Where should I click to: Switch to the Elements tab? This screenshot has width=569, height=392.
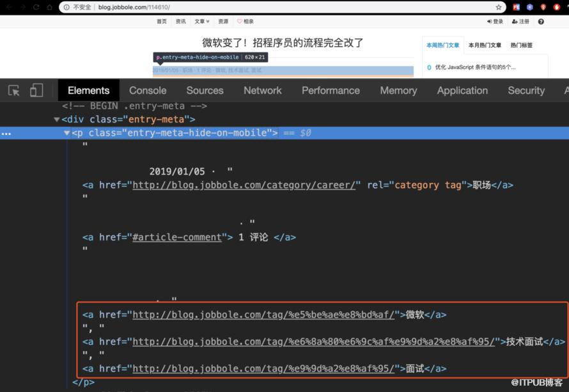click(88, 90)
